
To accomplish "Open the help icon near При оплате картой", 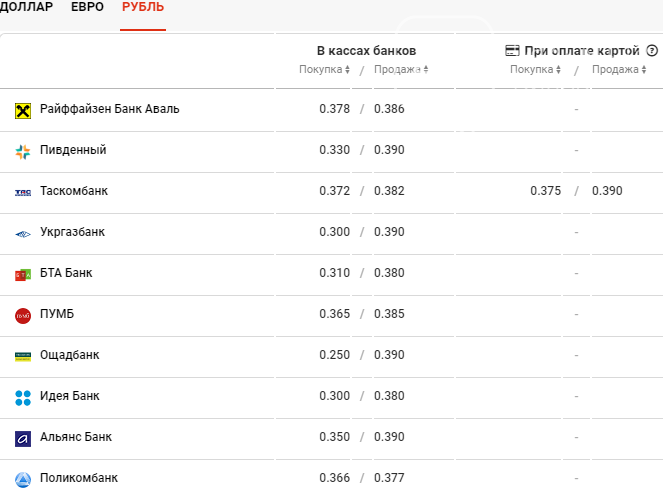I will point(652,51).
